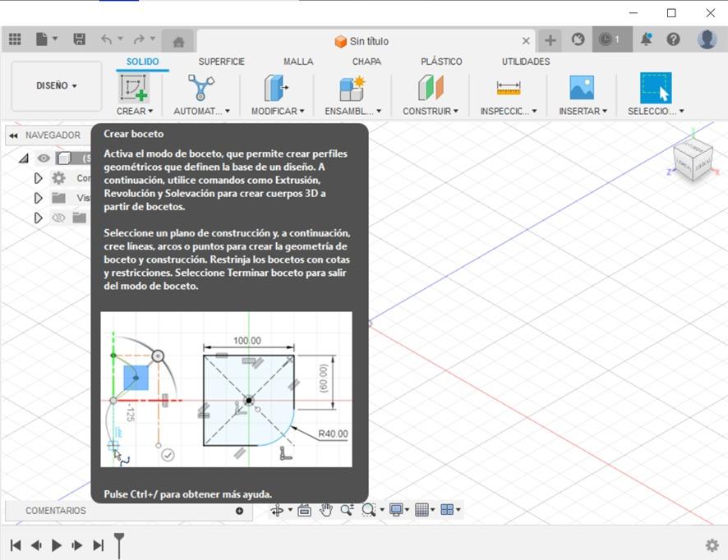This screenshot has width=728, height=560.
Task: Switch to the CHAPA tab
Action: click(x=366, y=62)
